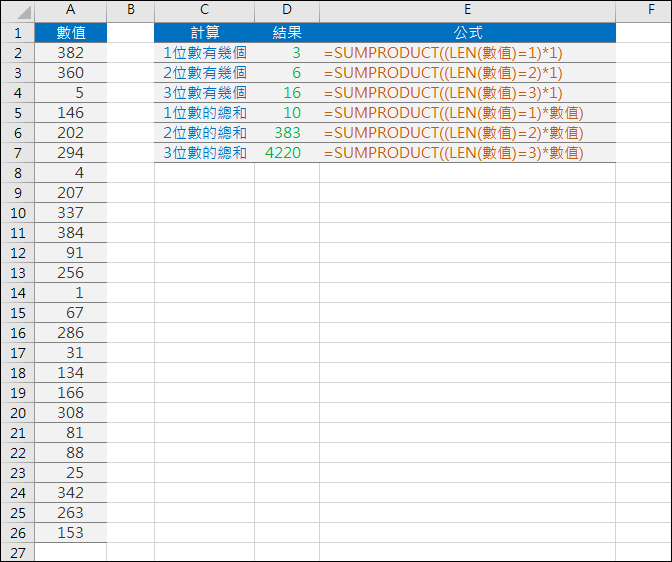This screenshot has width=672, height=562.
Task: Click formula =SUMPRODUCT((LEN(數值)=2)*1)
Action: click(468, 73)
